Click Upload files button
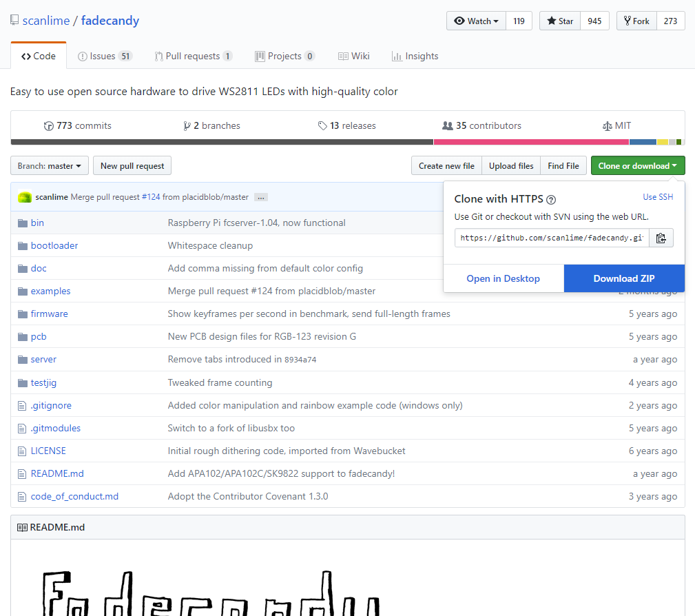695x616 pixels. (511, 166)
